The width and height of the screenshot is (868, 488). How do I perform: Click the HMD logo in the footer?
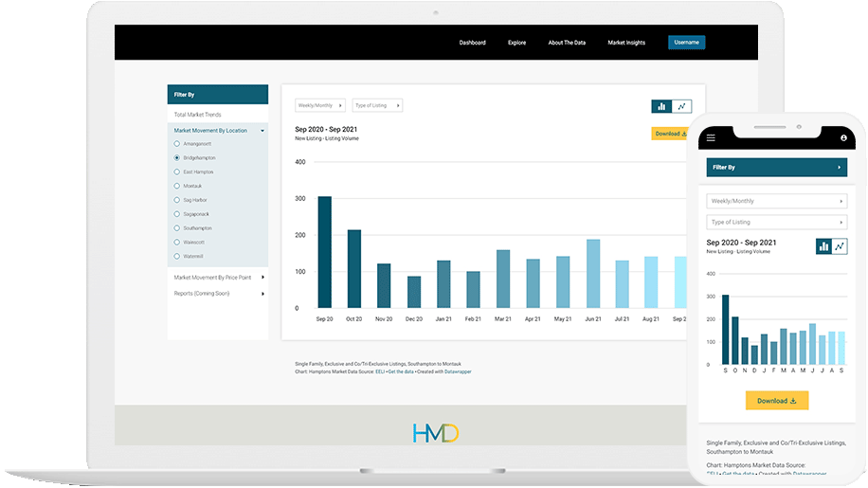click(435, 433)
